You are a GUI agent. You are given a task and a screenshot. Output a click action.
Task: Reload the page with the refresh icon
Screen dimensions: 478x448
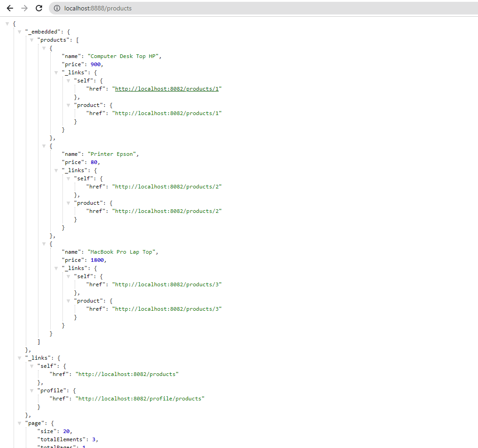tap(38, 8)
